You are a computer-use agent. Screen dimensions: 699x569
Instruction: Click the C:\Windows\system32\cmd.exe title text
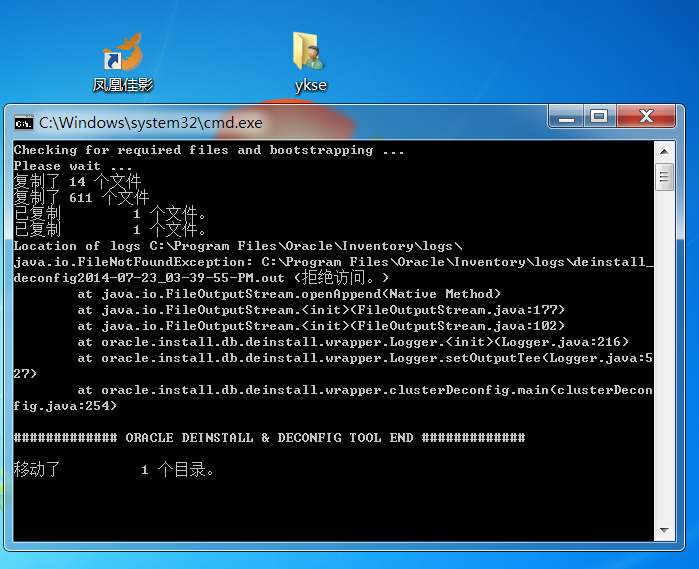click(151, 123)
